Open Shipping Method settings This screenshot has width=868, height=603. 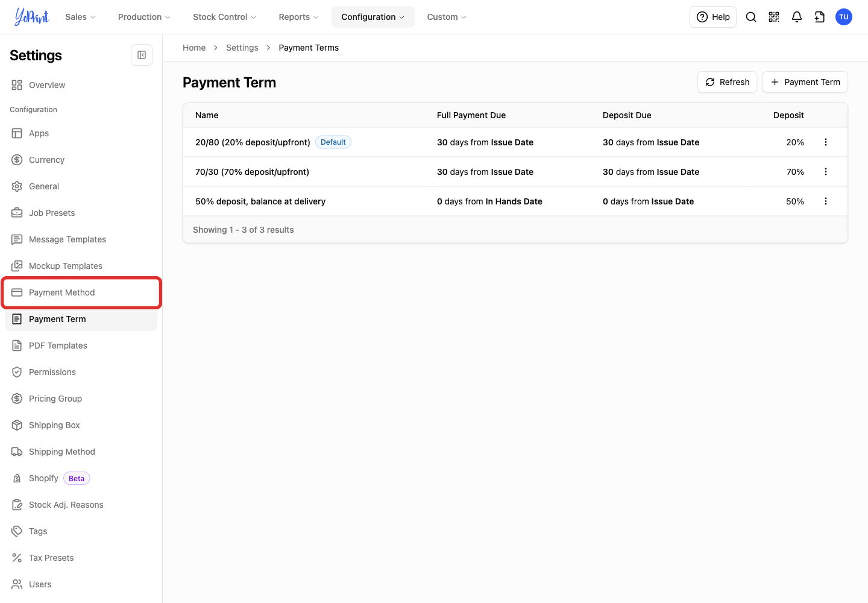coord(81,452)
